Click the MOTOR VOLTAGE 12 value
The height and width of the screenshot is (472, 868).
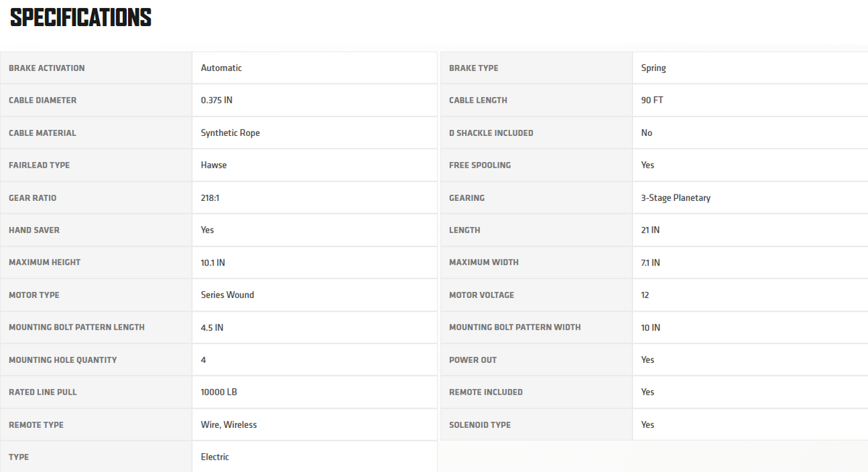(645, 295)
